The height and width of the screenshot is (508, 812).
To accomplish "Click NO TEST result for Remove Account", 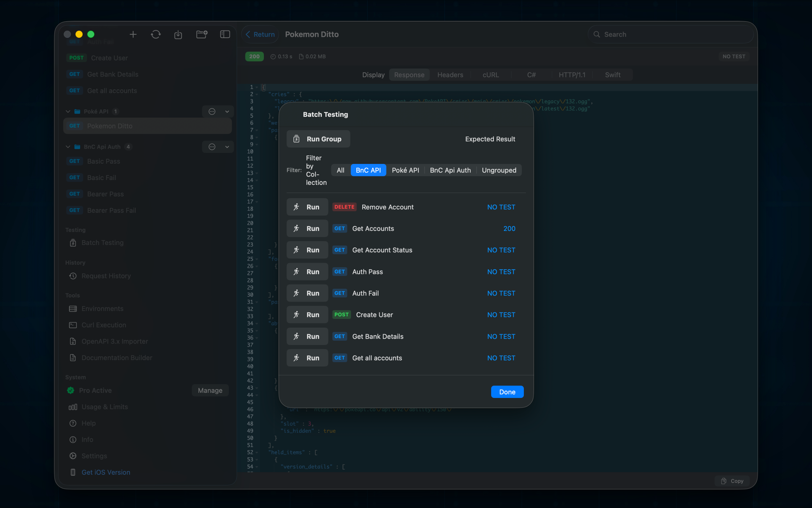I will tap(501, 207).
